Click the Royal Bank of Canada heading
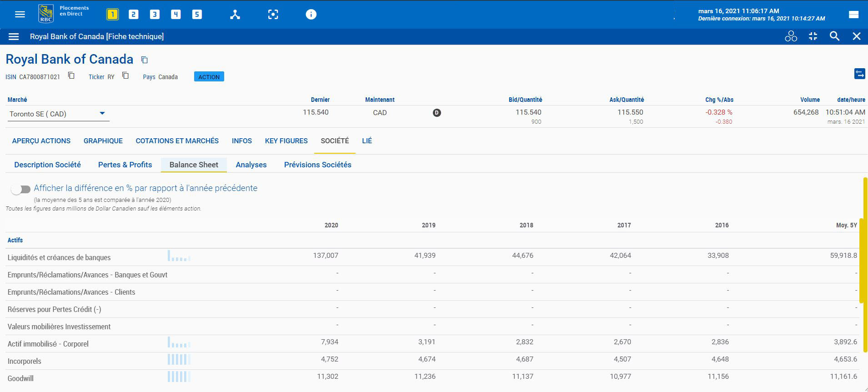 coord(70,59)
